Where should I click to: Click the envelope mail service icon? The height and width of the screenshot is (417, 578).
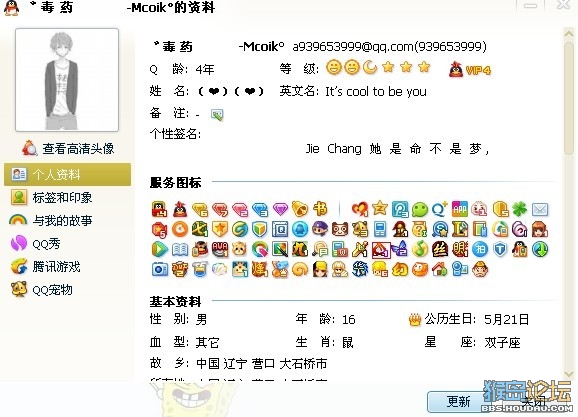pyautogui.click(x=540, y=210)
